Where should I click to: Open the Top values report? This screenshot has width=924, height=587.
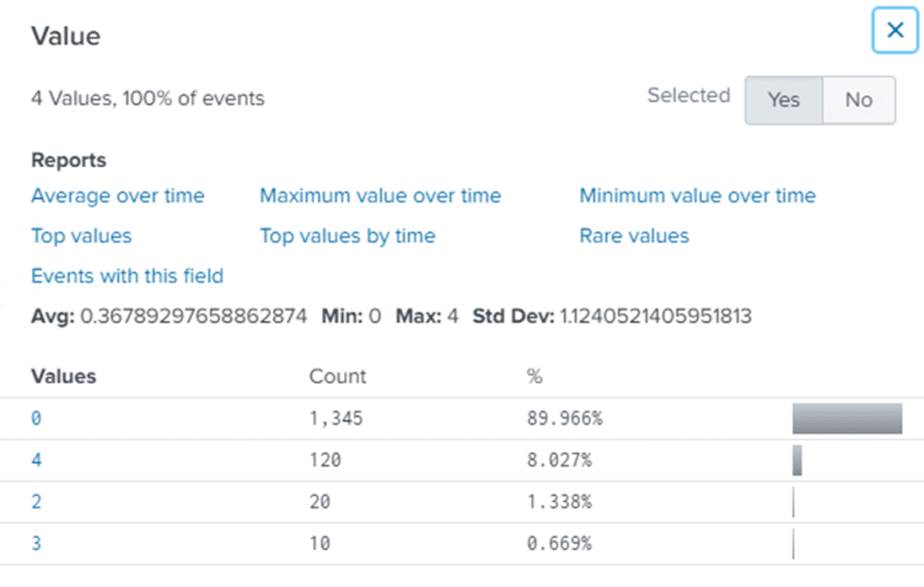pyautogui.click(x=81, y=236)
